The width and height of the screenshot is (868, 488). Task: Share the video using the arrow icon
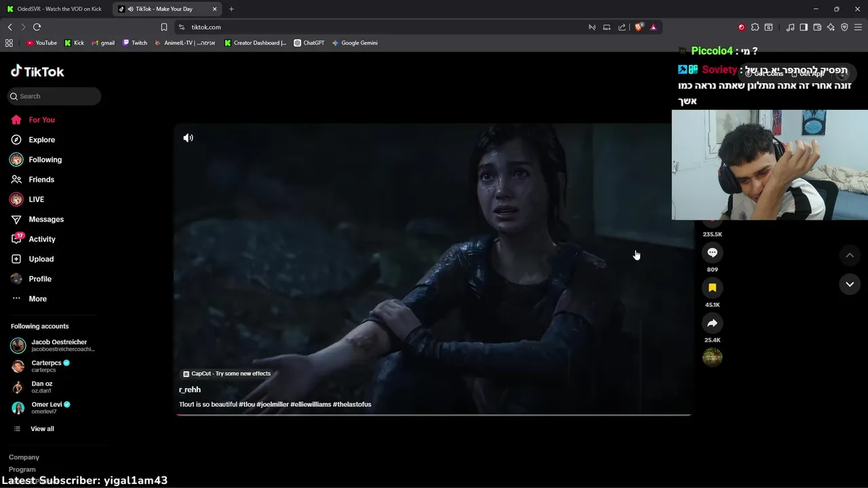[712, 323]
